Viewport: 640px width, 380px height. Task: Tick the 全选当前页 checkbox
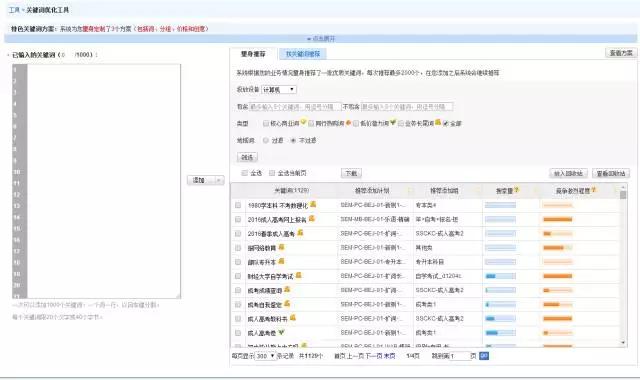(x=272, y=173)
